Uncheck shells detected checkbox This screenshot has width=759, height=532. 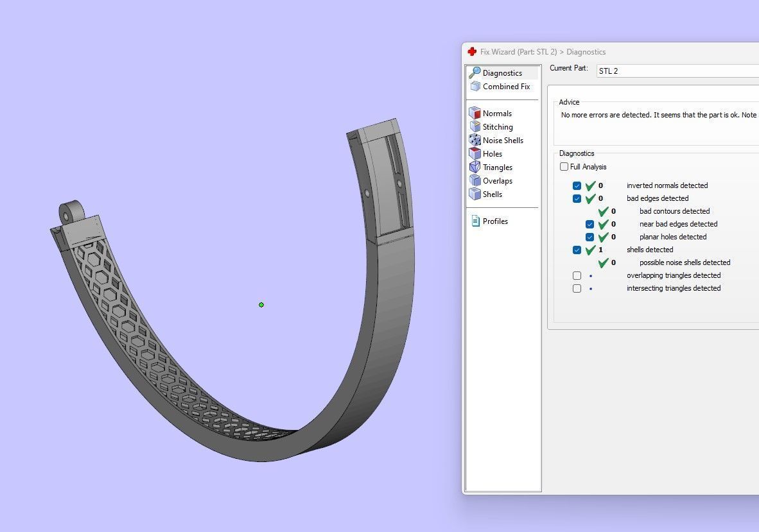pos(577,250)
